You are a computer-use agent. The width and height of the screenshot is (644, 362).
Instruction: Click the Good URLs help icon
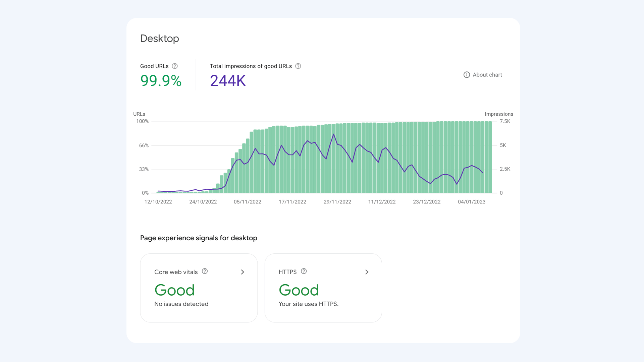click(x=175, y=66)
